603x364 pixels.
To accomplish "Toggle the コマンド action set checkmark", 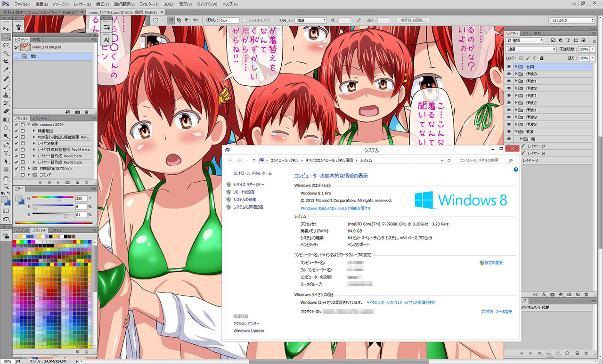I will (16, 175).
